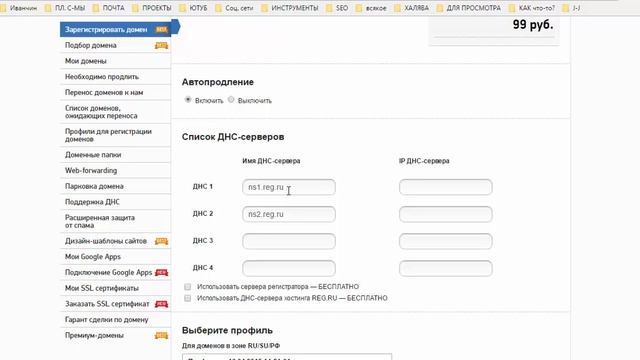Image resolution: width=640 pixels, height=360 pixels.
Task: Open the ПОЧТА bookmarks folder
Action: 109,8
